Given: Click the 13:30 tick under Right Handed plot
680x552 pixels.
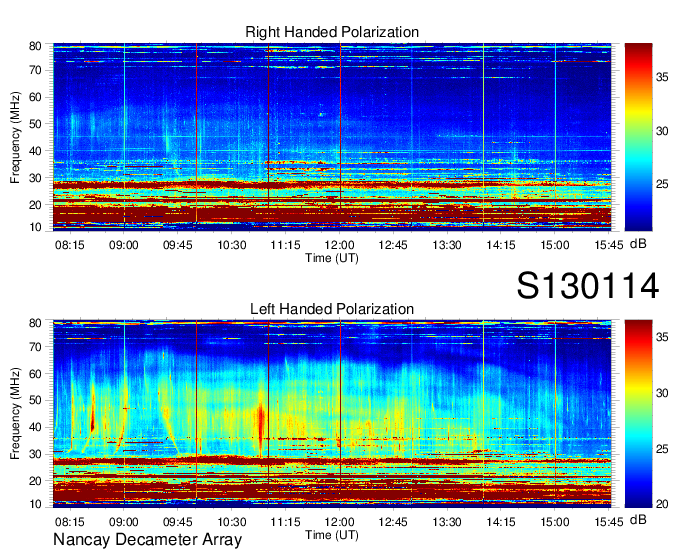Looking at the screenshot, I should (x=447, y=245).
